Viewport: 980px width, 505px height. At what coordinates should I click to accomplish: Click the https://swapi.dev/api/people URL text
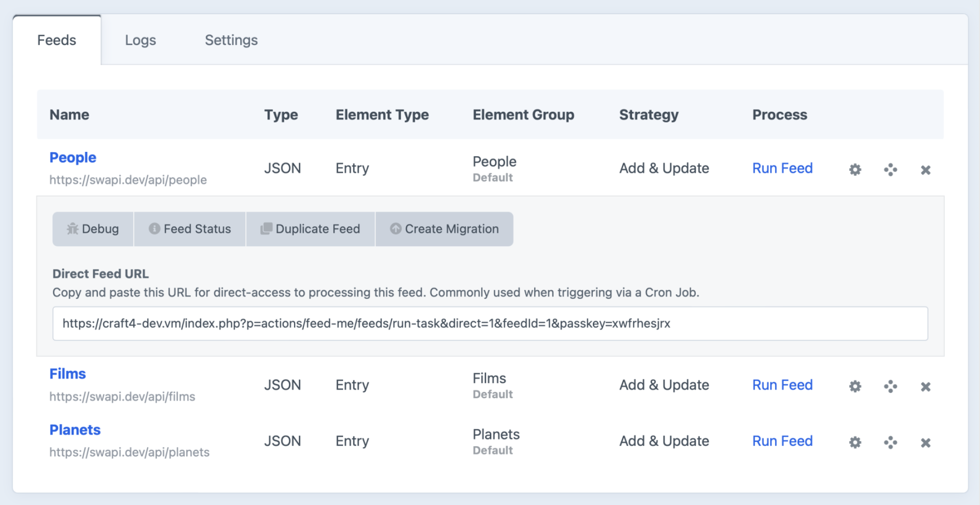128,180
